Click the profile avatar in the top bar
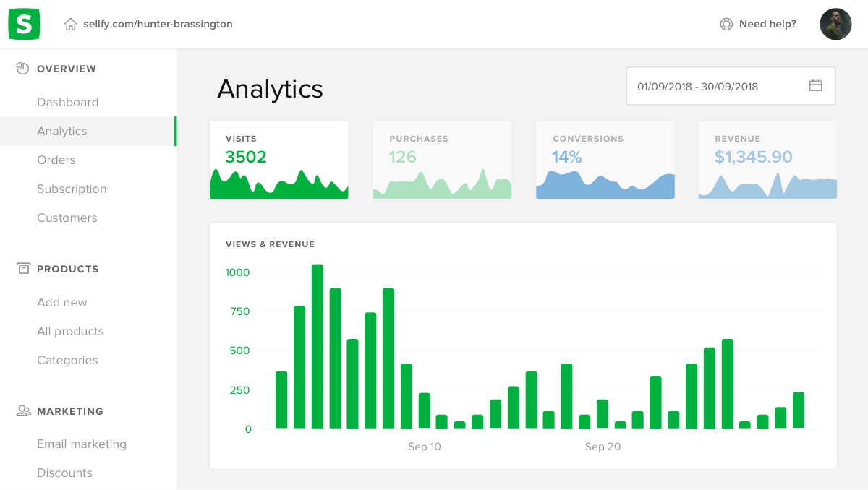 [835, 24]
